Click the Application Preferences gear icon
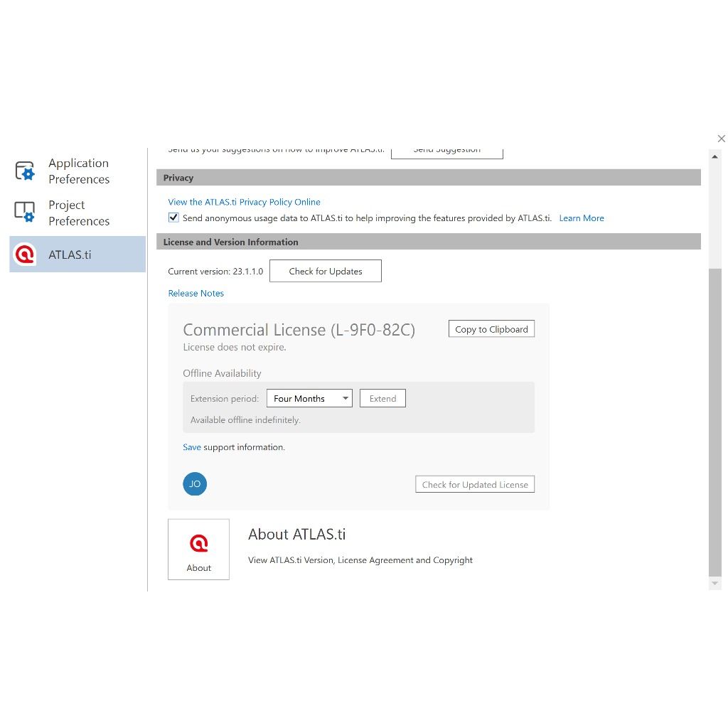Image resolution: width=728 pixels, height=728 pixels. point(25,171)
